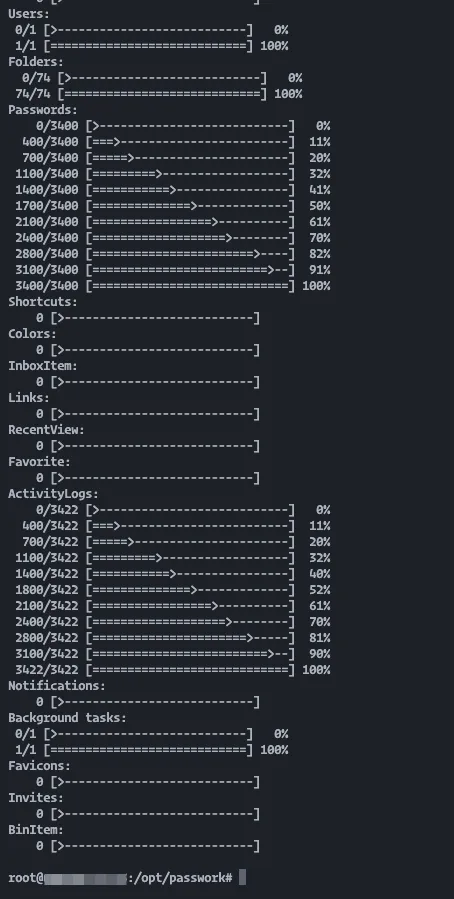Viewport: 454px width, 899px height.
Task: Click the InboxItem: label
Action: point(42,365)
